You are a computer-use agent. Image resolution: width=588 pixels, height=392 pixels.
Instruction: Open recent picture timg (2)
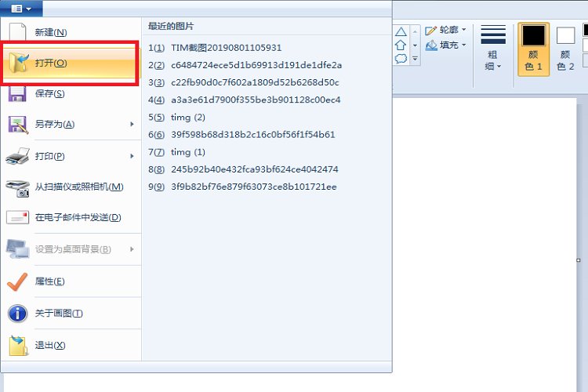[x=187, y=117]
